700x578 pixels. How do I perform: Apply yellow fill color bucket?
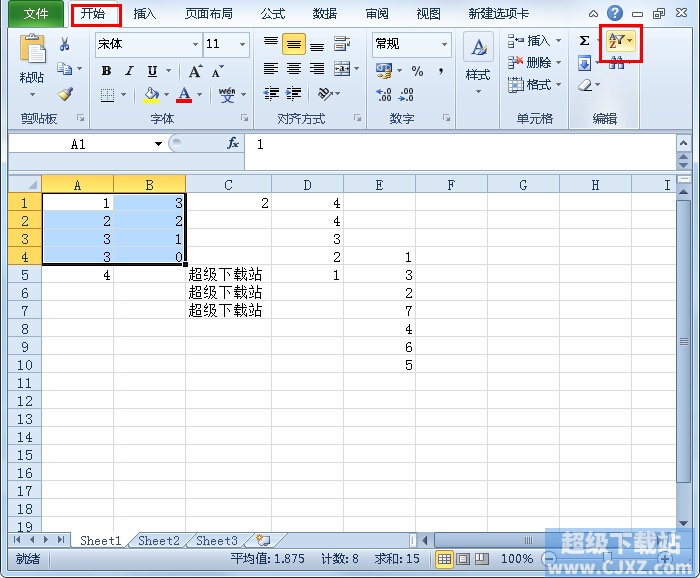coord(152,95)
